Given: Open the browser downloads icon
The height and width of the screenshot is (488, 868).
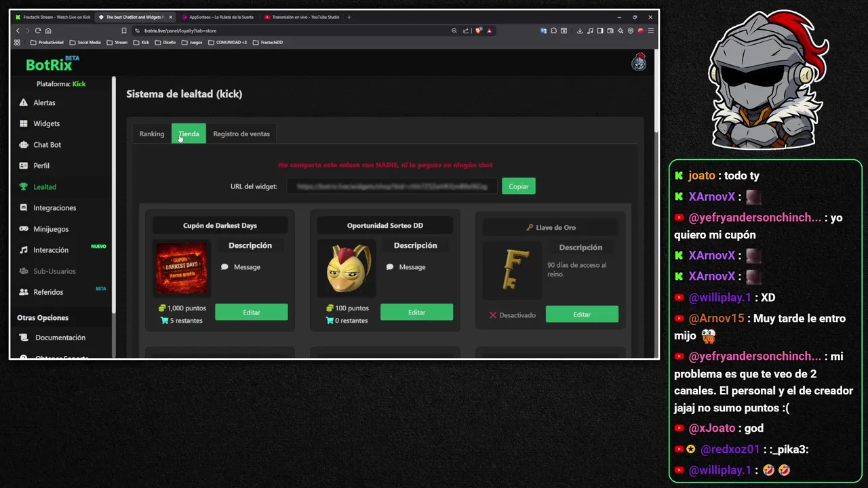Looking at the screenshot, I should tap(580, 30).
